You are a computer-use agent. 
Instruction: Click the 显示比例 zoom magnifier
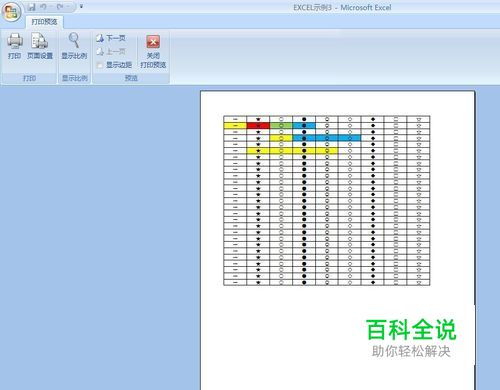click(74, 47)
